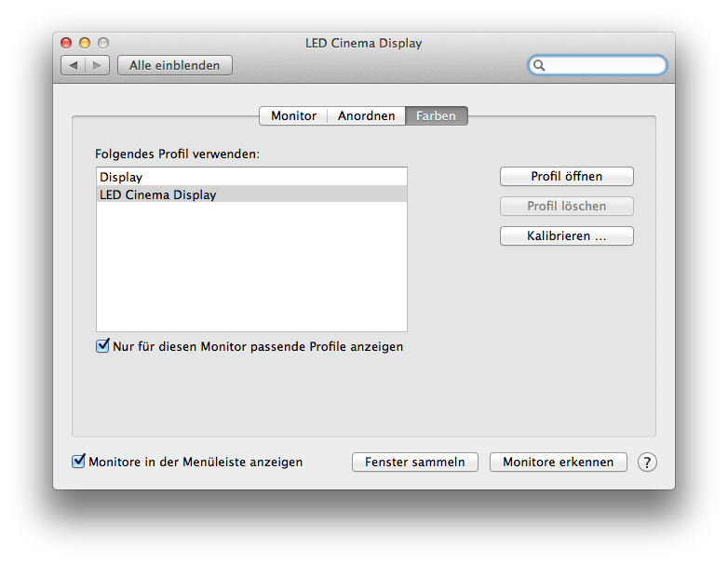The image size is (728, 563).
Task: Select the Farben tab
Action: point(436,115)
